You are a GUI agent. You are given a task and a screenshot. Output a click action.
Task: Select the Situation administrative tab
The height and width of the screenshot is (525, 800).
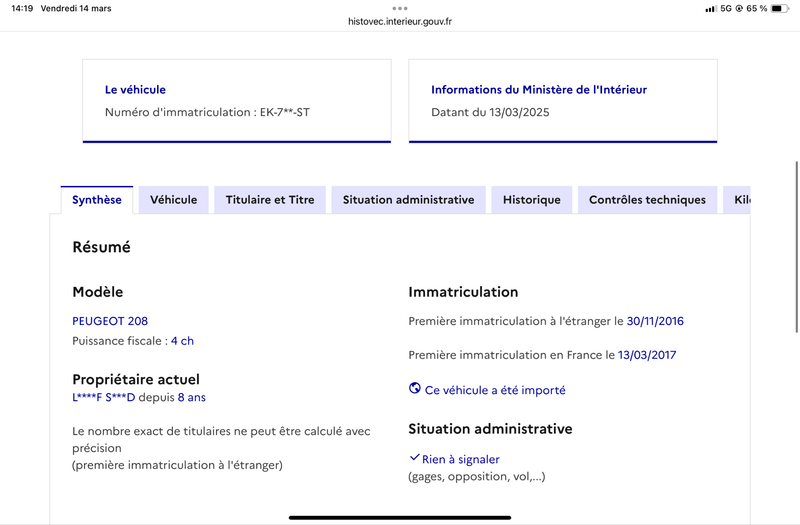[x=408, y=200]
